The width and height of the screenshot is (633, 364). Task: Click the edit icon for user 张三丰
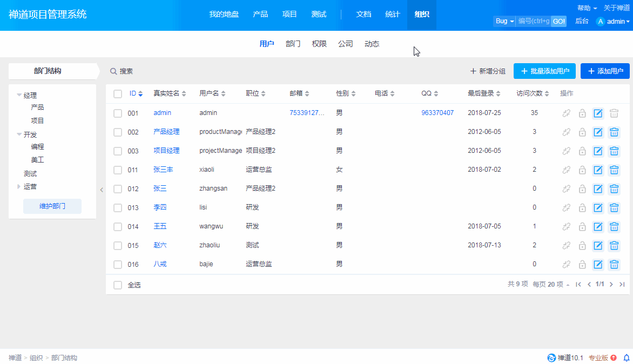coord(598,170)
